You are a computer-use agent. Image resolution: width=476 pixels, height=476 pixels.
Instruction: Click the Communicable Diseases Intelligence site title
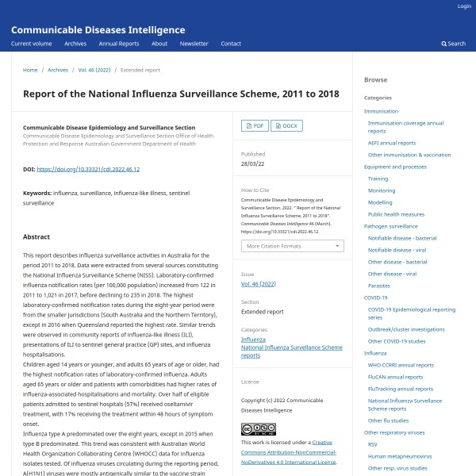(98, 30)
